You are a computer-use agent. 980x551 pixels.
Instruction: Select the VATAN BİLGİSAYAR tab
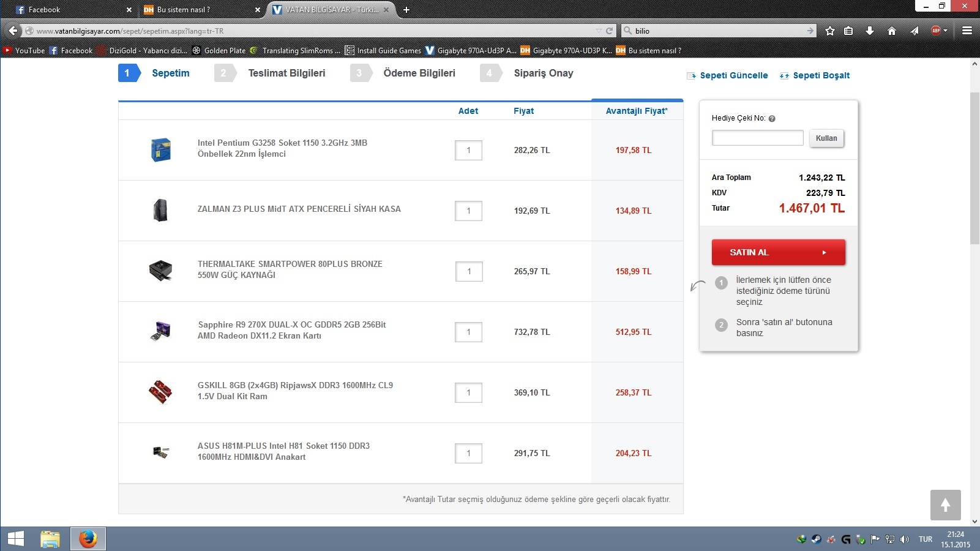pos(331,10)
